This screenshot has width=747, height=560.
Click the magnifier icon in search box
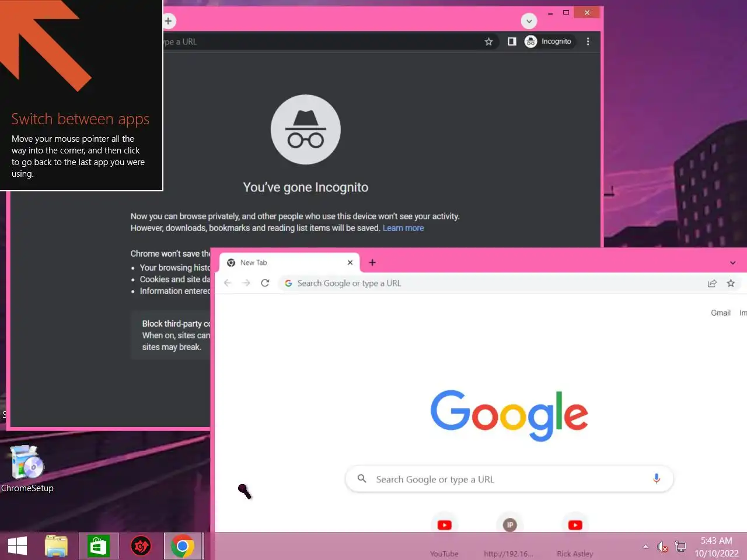pyautogui.click(x=362, y=479)
